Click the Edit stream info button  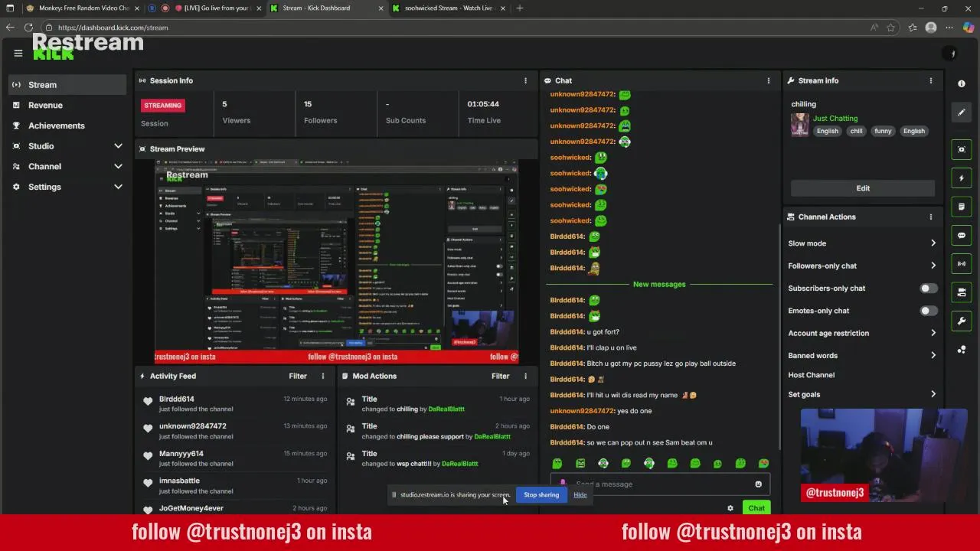point(863,188)
